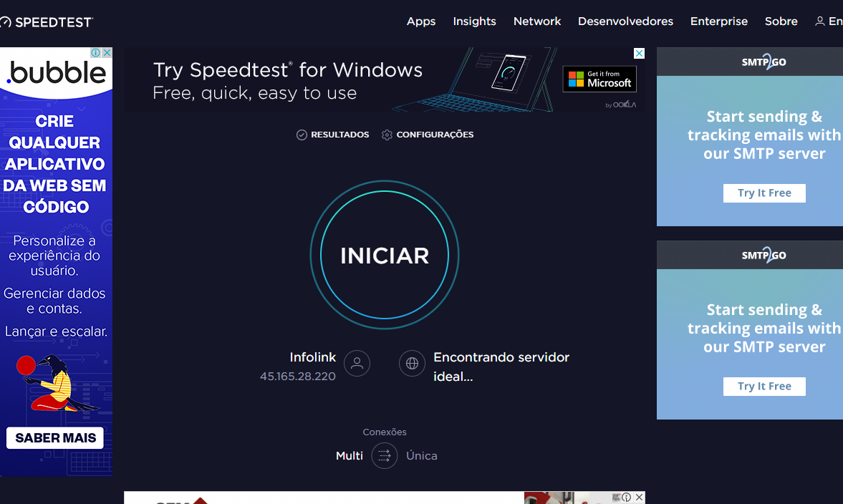Screen dimensions: 843x504
Task: Select the Única connection mode
Action: (421, 455)
